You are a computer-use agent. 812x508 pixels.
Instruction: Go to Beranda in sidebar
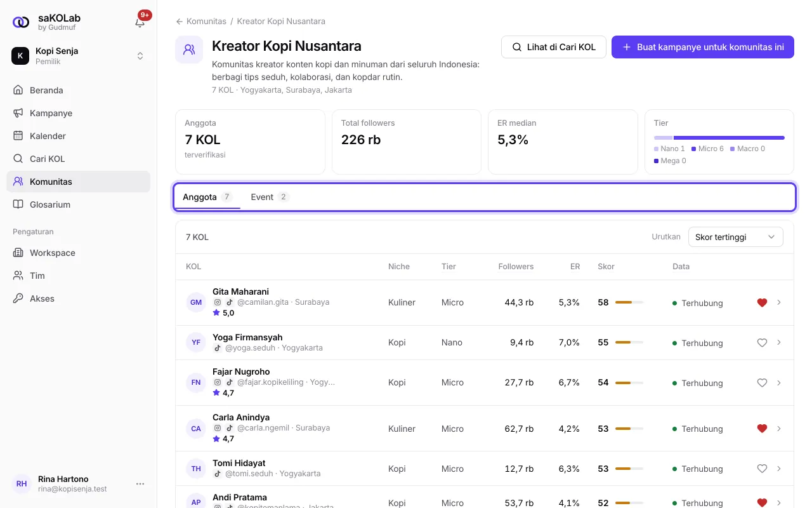pyautogui.click(x=78, y=90)
